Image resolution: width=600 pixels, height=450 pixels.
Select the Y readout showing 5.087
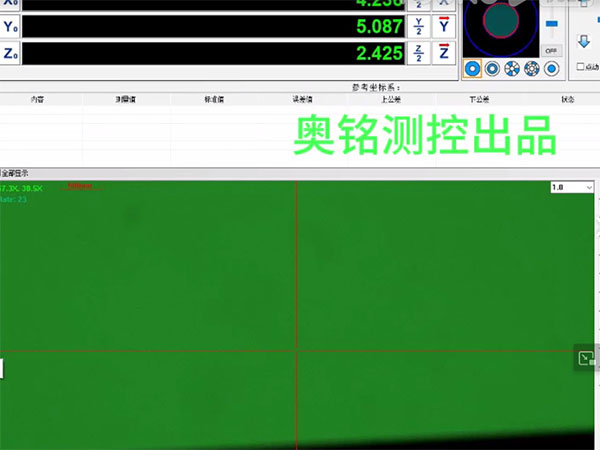tap(213, 26)
